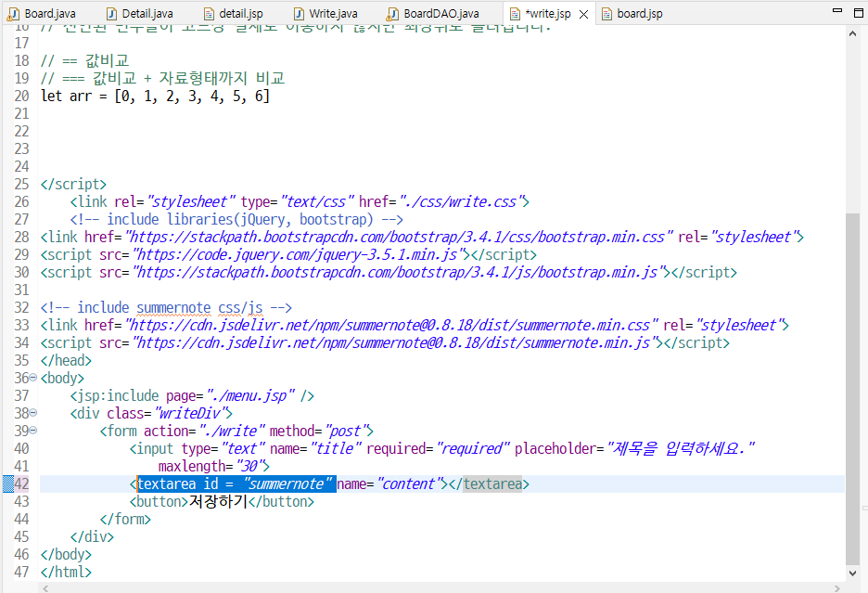
Task: Click the underlined word 'summernote' in the comment
Action: point(173,307)
